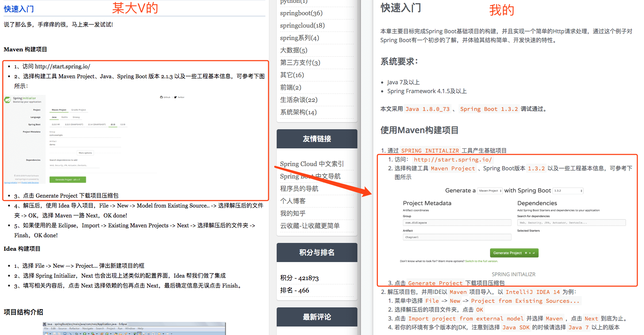Open the Maven Project type dropdown

click(x=490, y=191)
